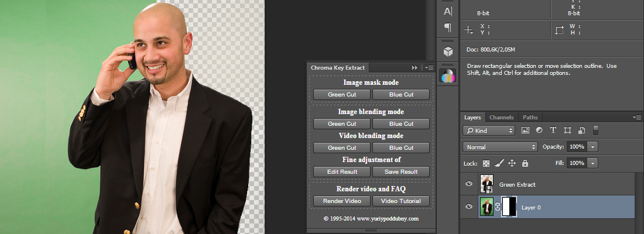This screenshot has height=234, width=644.
Task: Open the layer Kind filter dropdown
Action: coord(489,130)
